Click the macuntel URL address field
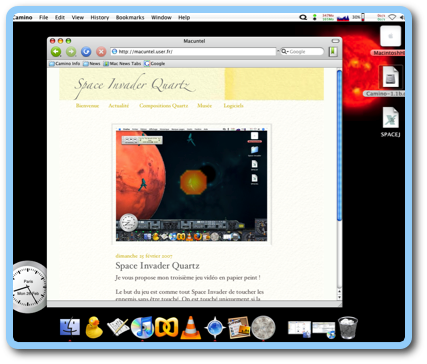 coord(194,52)
